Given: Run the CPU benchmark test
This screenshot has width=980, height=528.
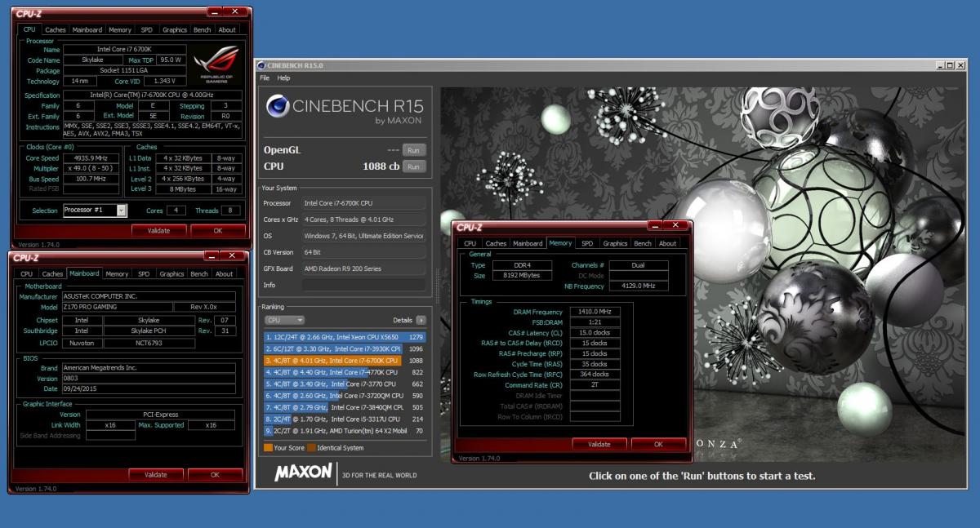Looking at the screenshot, I should pos(414,166).
